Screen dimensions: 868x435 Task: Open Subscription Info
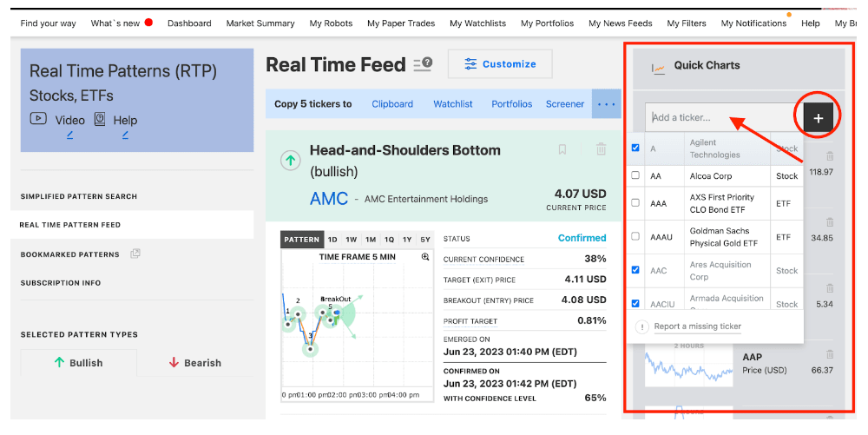pyautogui.click(x=61, y=283)
